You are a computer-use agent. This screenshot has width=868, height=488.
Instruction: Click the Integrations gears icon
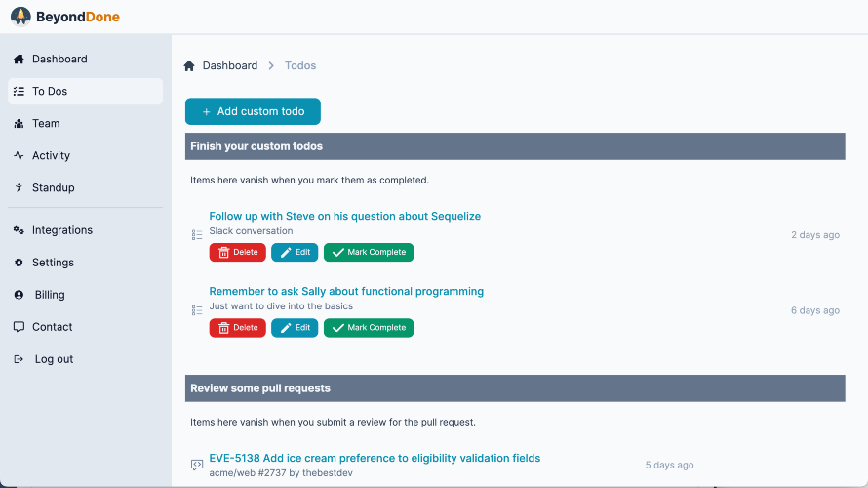(19, 230)
